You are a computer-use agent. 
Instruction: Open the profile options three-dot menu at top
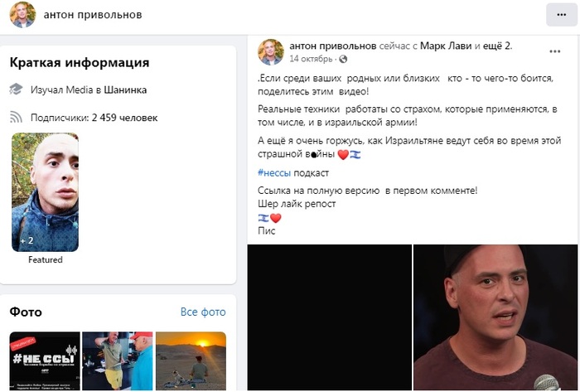tap(561, 15)
